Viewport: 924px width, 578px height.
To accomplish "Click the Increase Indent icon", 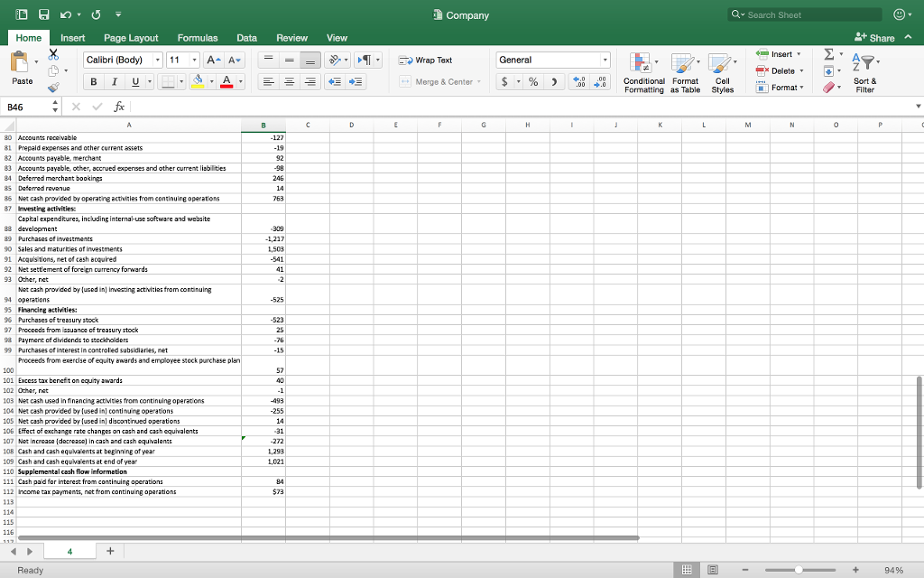I will tap(356, 81).
